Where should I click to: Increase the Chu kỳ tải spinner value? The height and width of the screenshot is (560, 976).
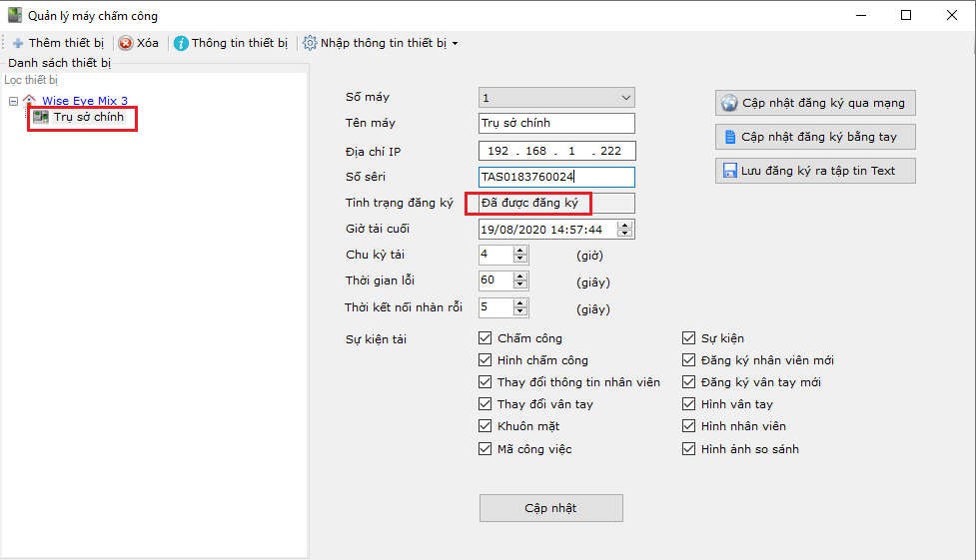coord(519,250)
